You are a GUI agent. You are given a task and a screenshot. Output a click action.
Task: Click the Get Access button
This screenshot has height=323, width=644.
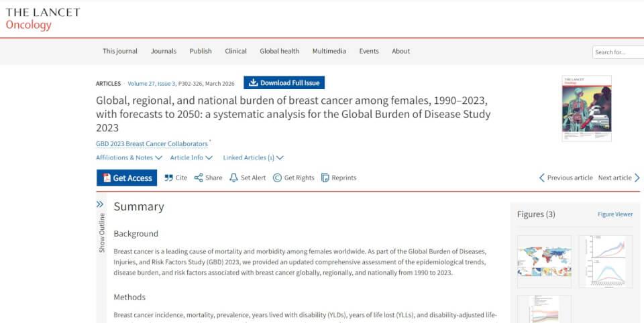(x=127, y=178)
